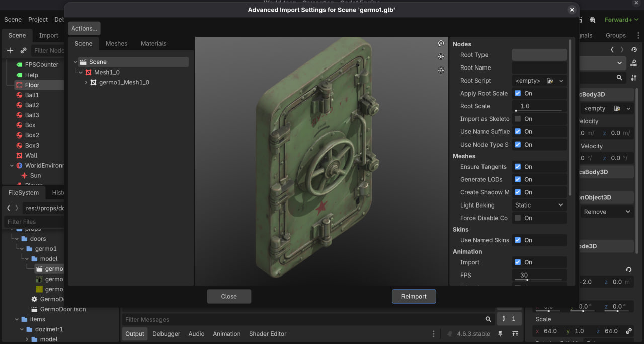Click the Forward+ renderer button
The image size is (644, 344).
(x=621, y=20)
